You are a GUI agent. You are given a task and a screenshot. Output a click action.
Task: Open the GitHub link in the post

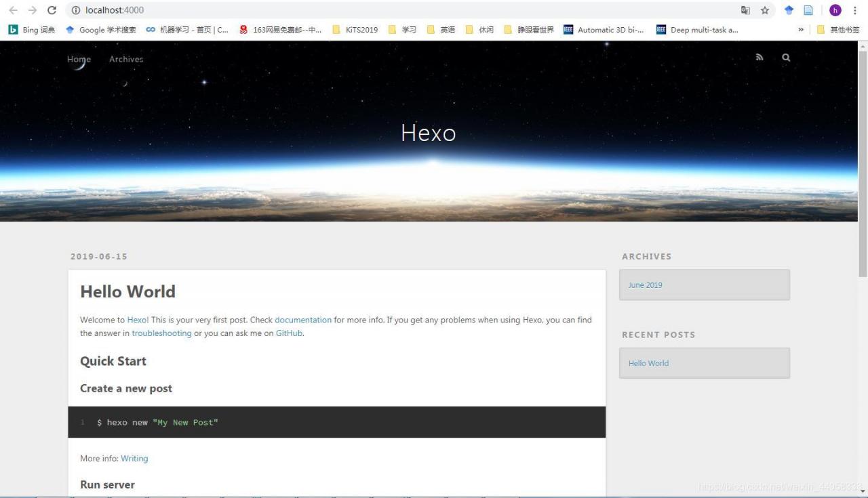(x=289, y=333)
